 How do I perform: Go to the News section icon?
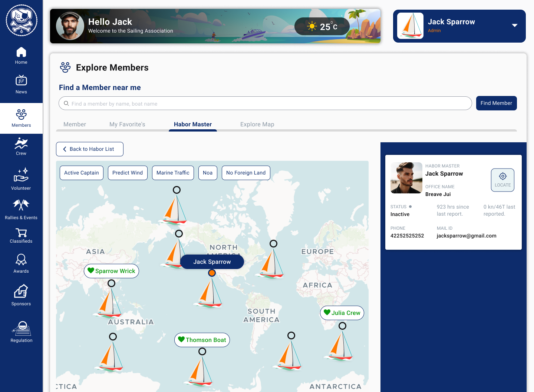(21, 80)
